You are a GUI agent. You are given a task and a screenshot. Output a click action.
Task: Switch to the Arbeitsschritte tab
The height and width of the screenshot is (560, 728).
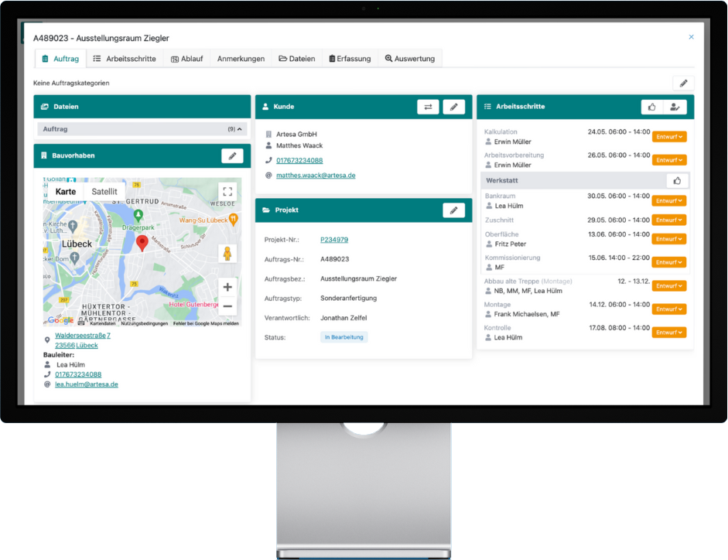(x=125, y=59)
